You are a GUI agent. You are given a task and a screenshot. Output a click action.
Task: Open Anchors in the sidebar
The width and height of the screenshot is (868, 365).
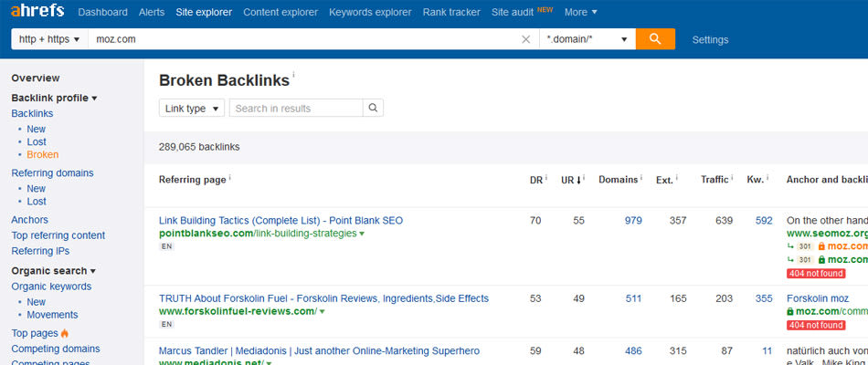coord(30,220)
